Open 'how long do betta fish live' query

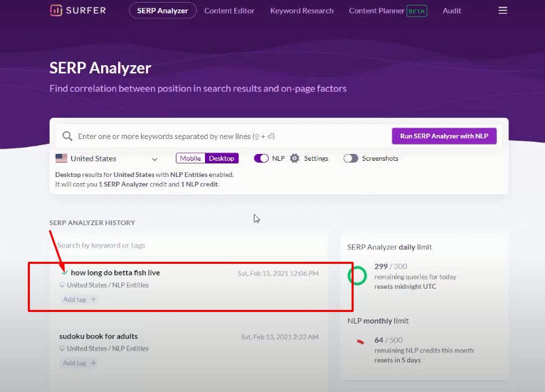pos(115,273)
